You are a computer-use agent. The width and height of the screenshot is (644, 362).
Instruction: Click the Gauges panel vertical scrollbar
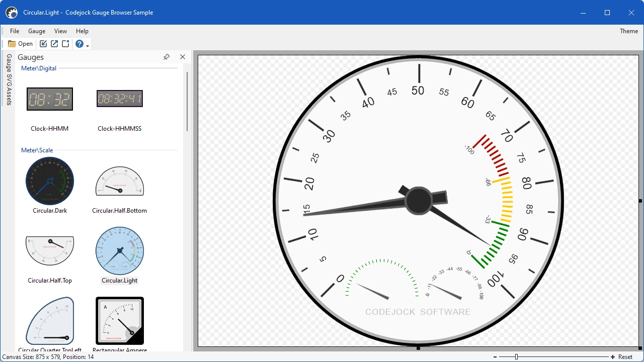click(x=187, y=101)
